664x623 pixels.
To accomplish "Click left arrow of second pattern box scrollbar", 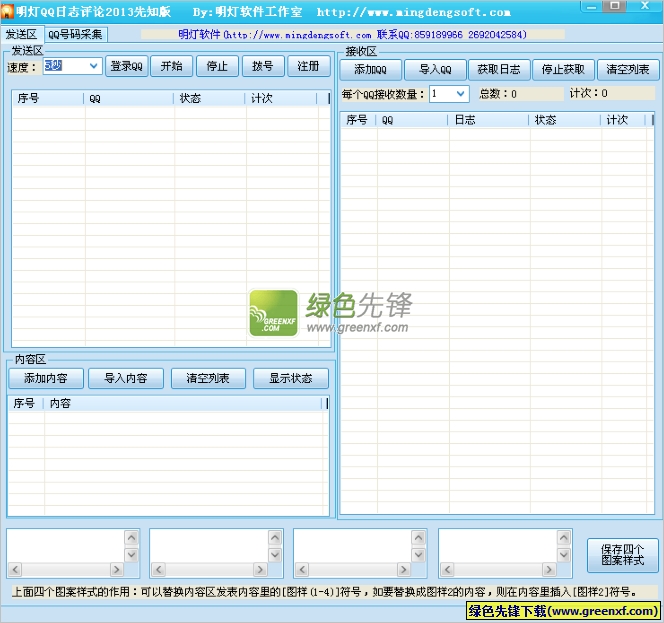I will [158, 570].
